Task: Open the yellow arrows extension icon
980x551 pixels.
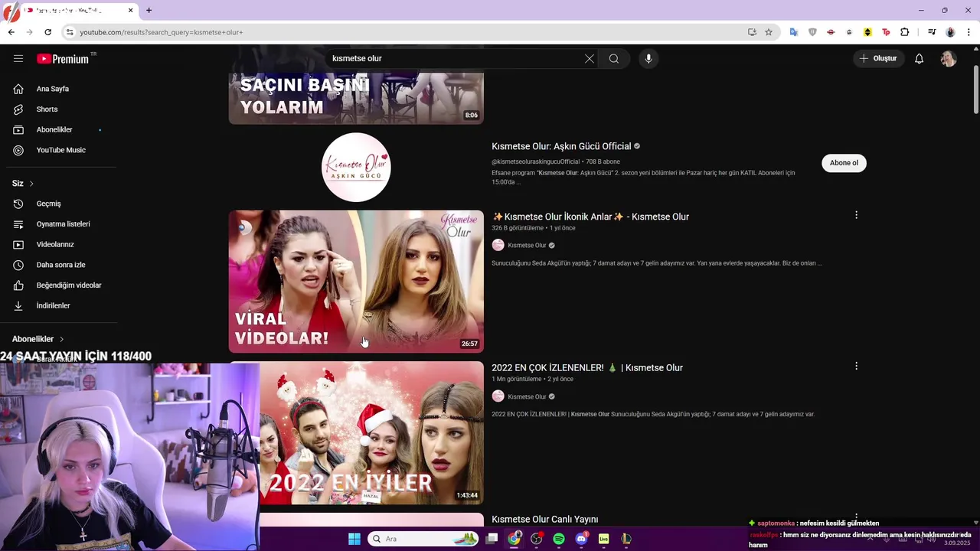Action: pyautogui.click(x=867, y=32)
